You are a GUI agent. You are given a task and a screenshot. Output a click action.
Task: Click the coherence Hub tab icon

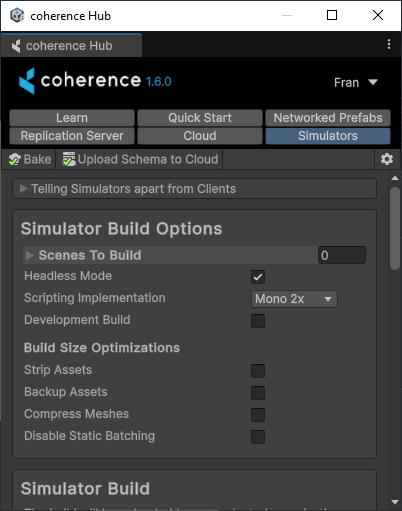pyautogui.click(x=16, y=46)
